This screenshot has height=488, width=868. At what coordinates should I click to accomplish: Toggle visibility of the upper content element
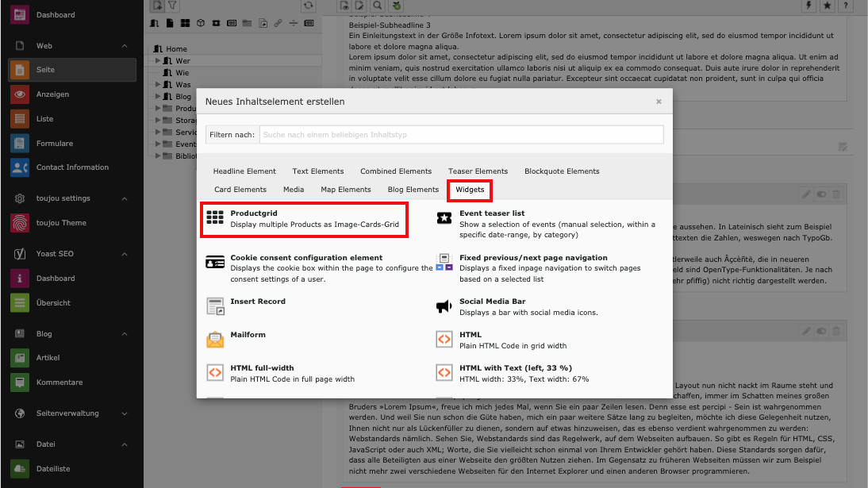tap(821, 194)
